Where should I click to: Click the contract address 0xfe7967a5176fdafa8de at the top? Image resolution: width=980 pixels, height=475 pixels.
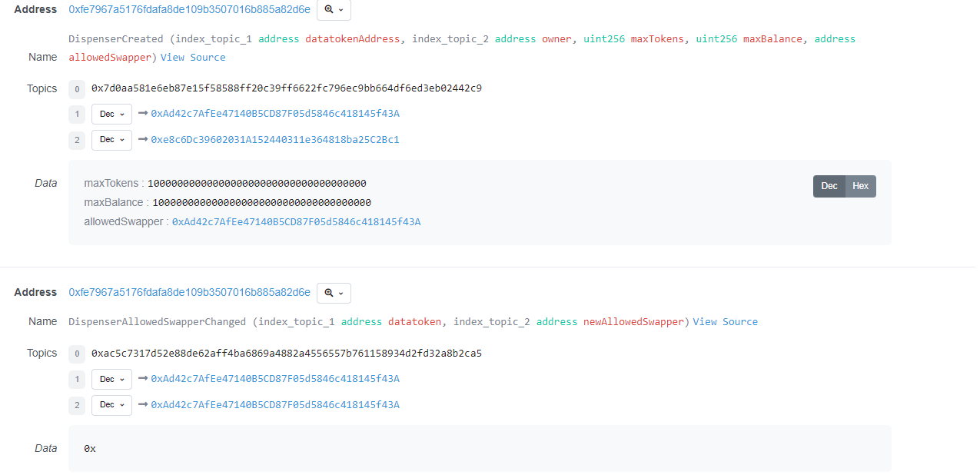coord(189,10)
